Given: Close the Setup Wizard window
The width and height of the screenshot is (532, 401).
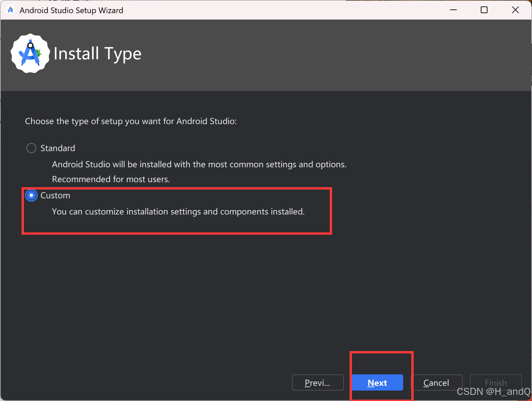Looking at the screenshot, I should 515,10.
